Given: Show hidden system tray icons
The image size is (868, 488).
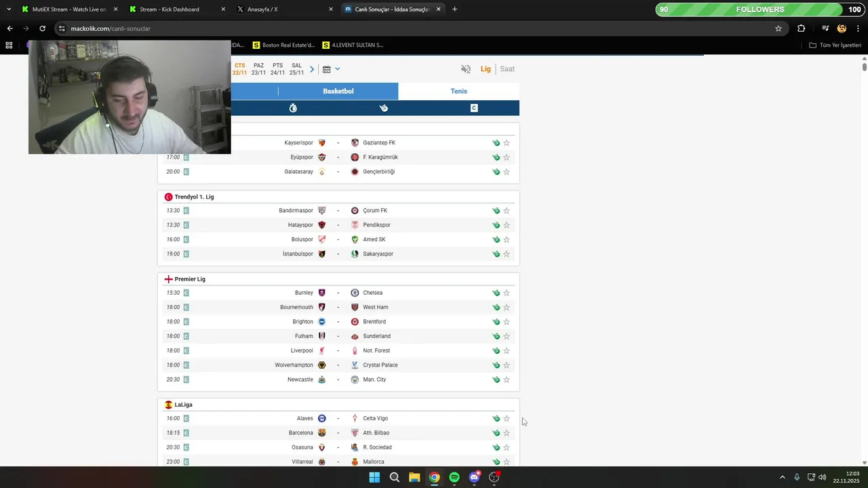Looking at the screenshot, I should 782,477.
